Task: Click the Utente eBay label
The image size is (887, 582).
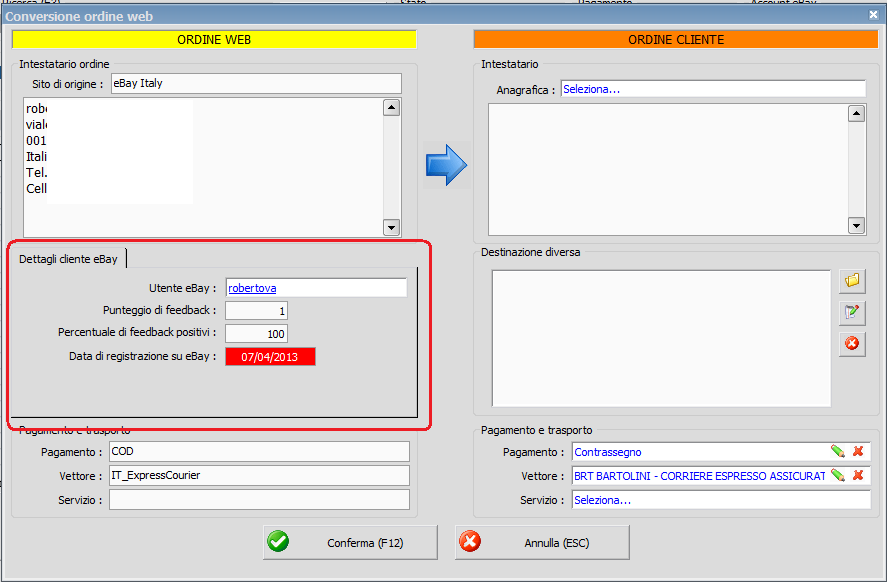Action: [182, 288]
